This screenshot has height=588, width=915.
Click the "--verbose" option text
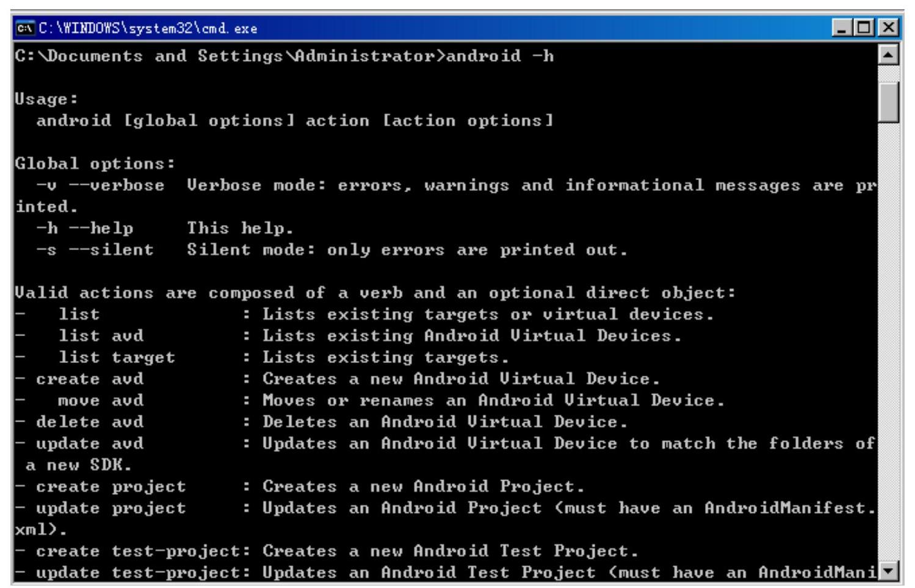click(116, 185)
